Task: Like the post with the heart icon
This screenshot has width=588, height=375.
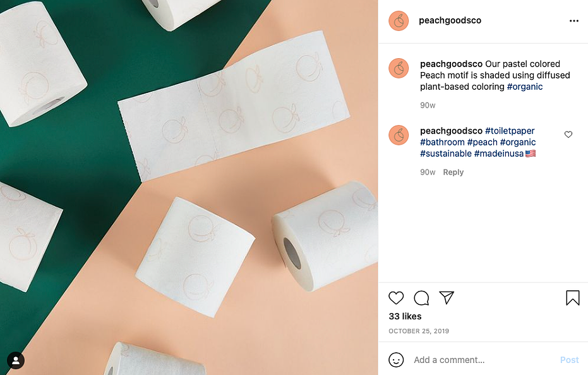Action: coord(396,298)
